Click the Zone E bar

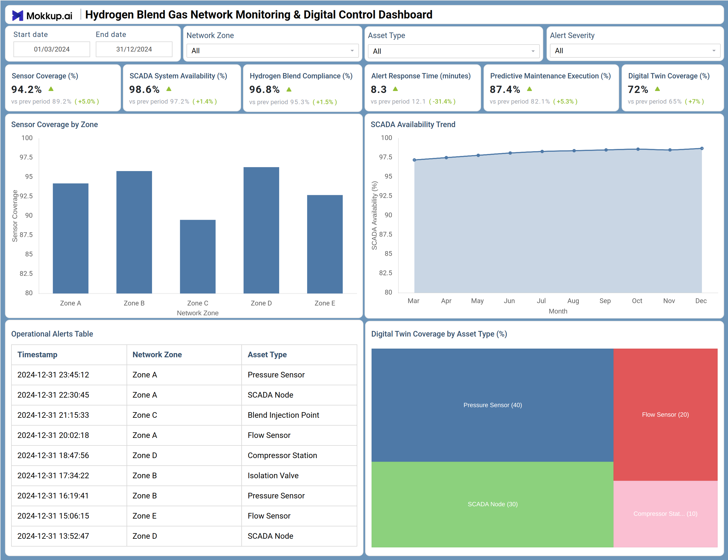tap(325, 244)
